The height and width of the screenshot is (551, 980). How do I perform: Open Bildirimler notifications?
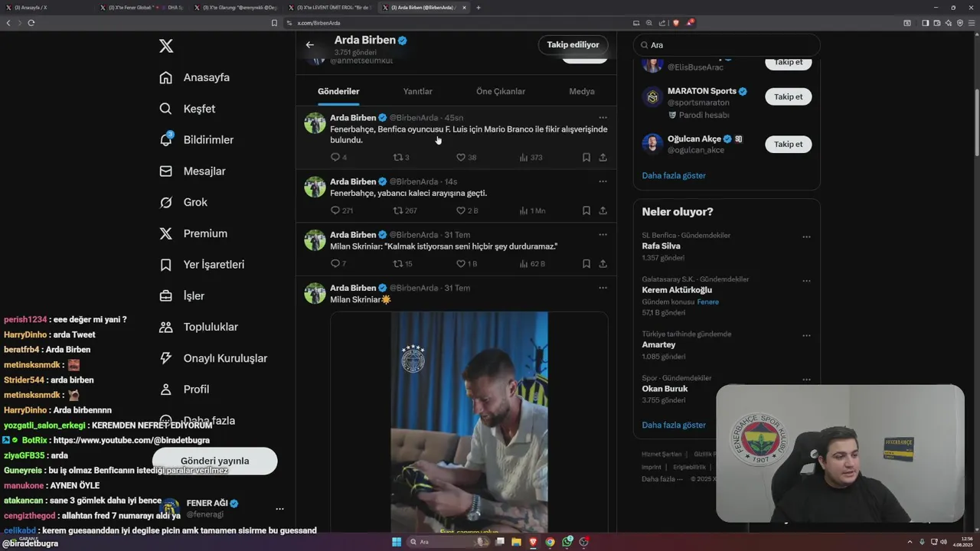pyautogui.click(x=197, y=139)
